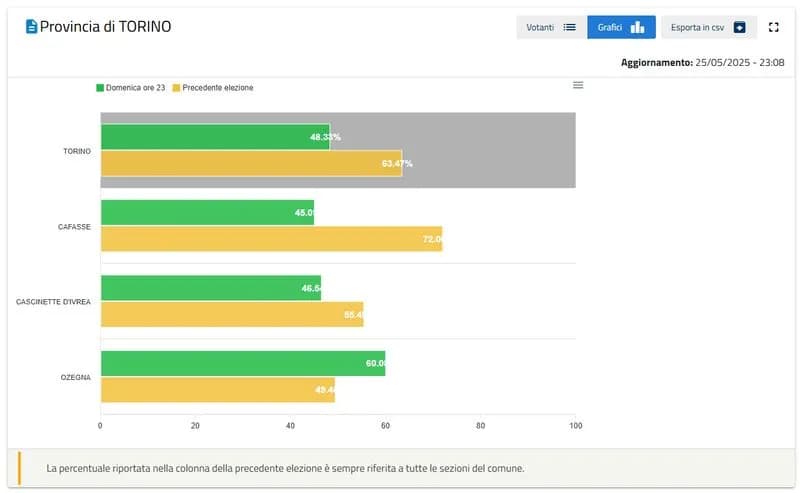Click yellow legend color square
This screenshot has width=800, height=493.
[177, 88]
